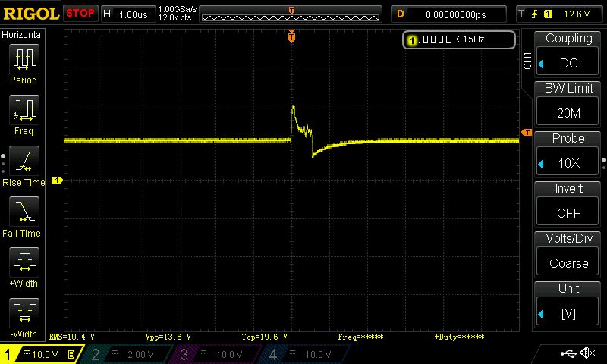Screen dimensions: 607x364
Task: Click the delay D 0.00000000ps readout
Action: coord(448,14)
